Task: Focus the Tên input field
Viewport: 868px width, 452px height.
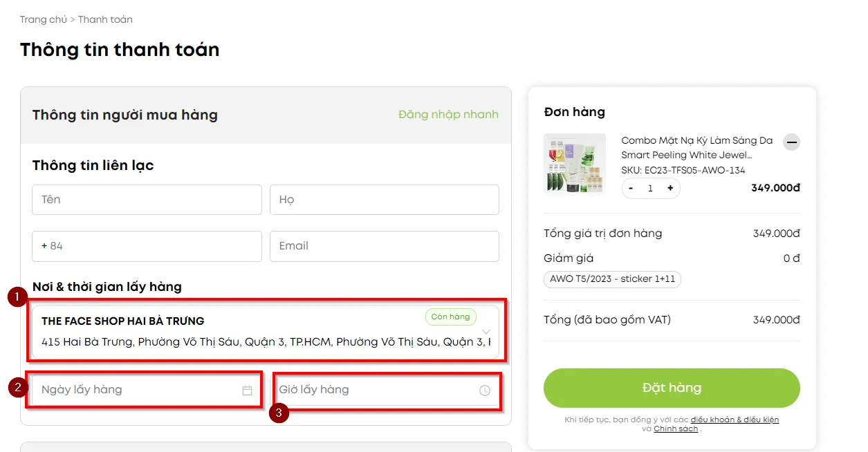Action: pyautogui.click(x=147, y=200)
